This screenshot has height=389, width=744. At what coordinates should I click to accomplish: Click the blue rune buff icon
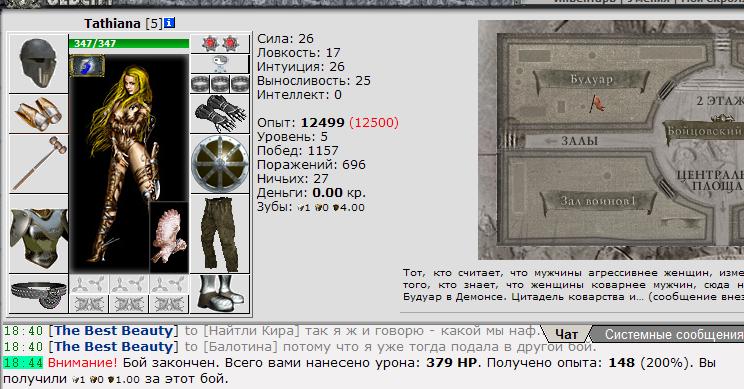pos(87,66)
